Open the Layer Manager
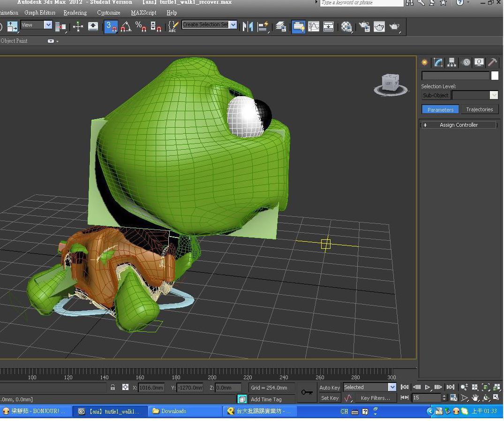This screenshot has height=421, width=504. (281, 26)
